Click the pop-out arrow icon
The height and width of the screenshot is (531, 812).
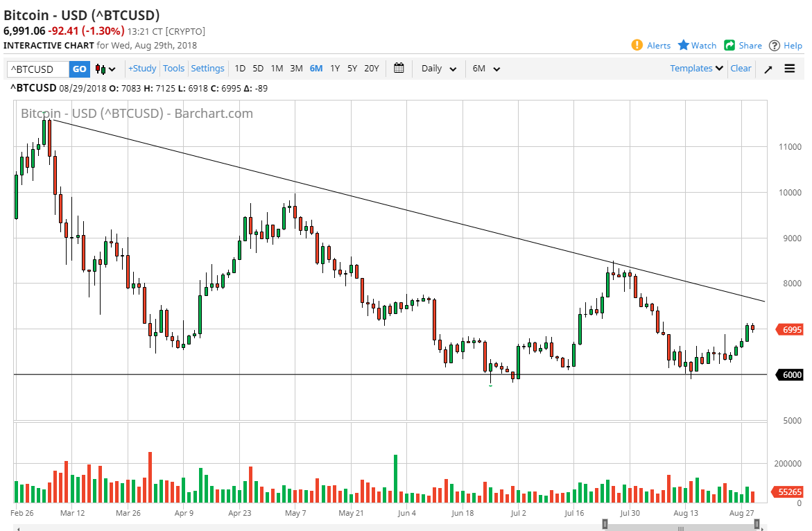pyautogui.click(x=768, y=69)
